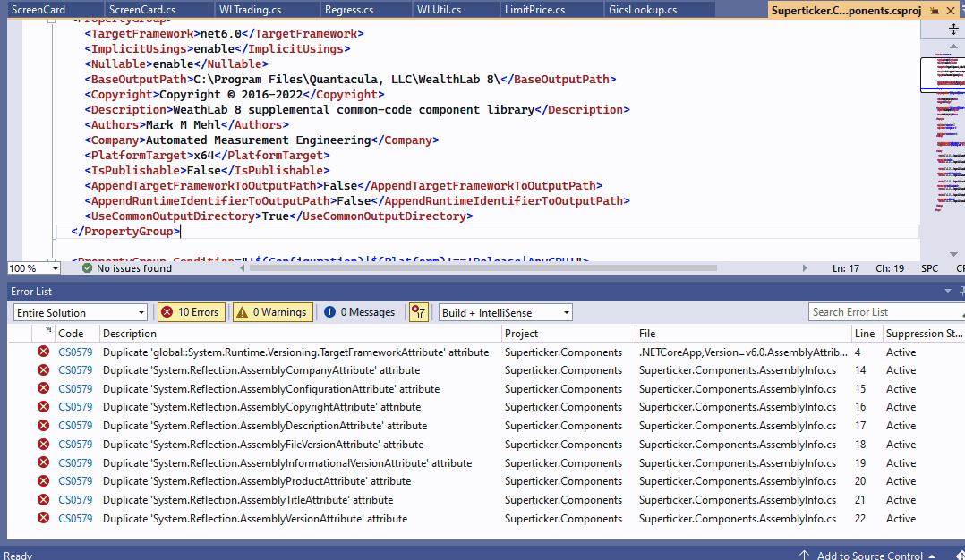This screenshot has height=560, width=965.
Task: Toggle the 0 Messages filter
Action: coord(360,312)
